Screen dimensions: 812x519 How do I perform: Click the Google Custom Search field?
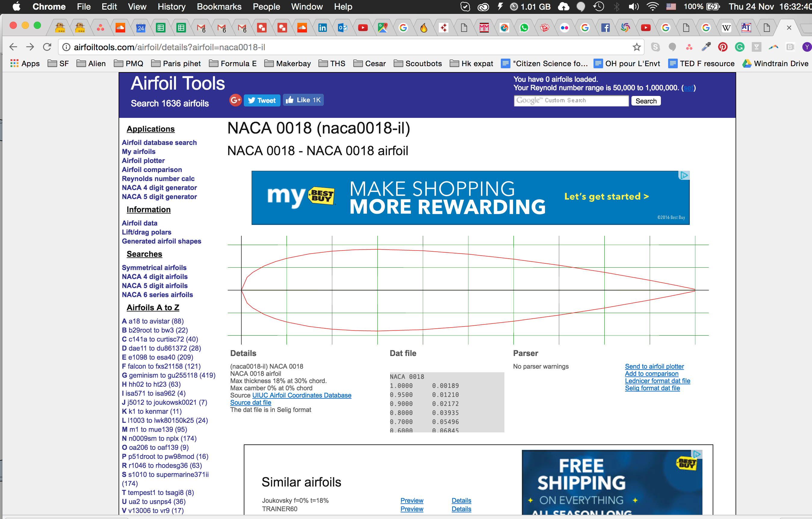(x=571, y=100)
